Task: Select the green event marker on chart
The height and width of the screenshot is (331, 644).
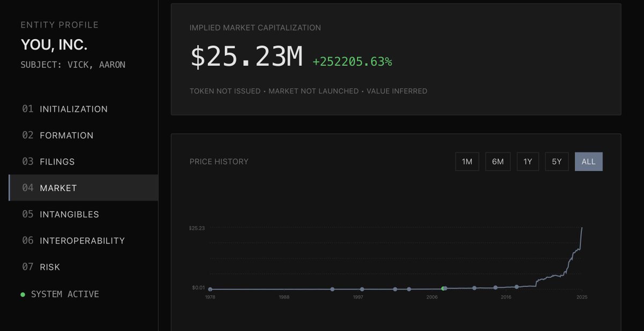Action: click(x=443, y=289)
